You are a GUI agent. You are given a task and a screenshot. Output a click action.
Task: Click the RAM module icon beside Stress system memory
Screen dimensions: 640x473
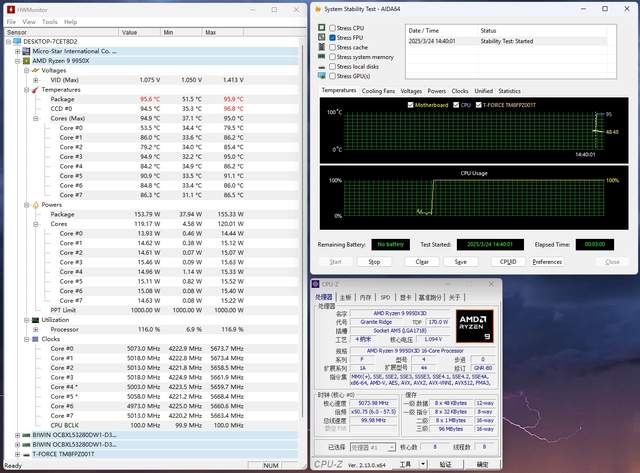pos(322,57)
